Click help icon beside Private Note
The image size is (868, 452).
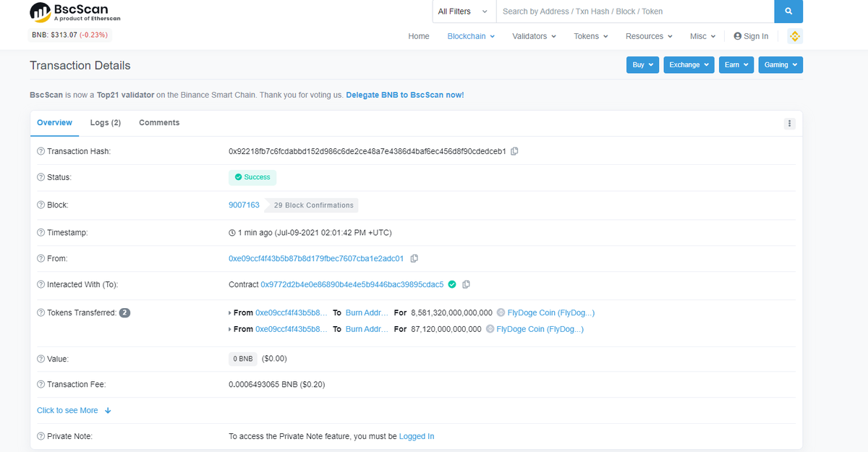[41, 437]
